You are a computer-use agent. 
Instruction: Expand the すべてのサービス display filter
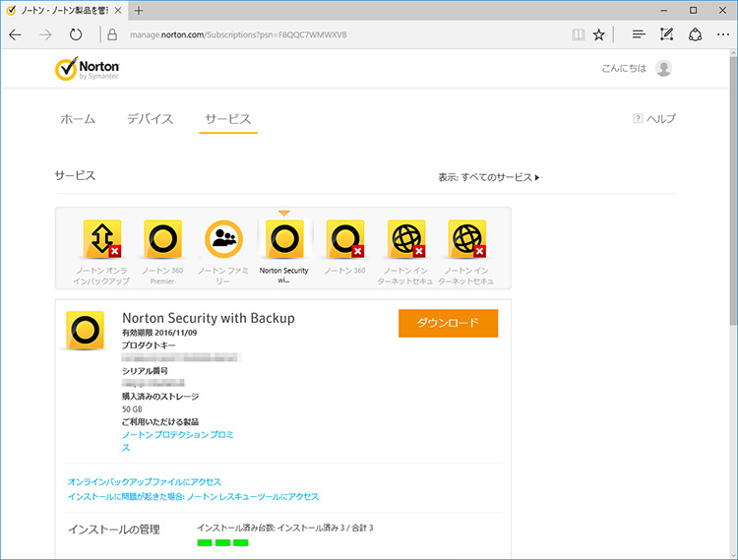[489, 177]
